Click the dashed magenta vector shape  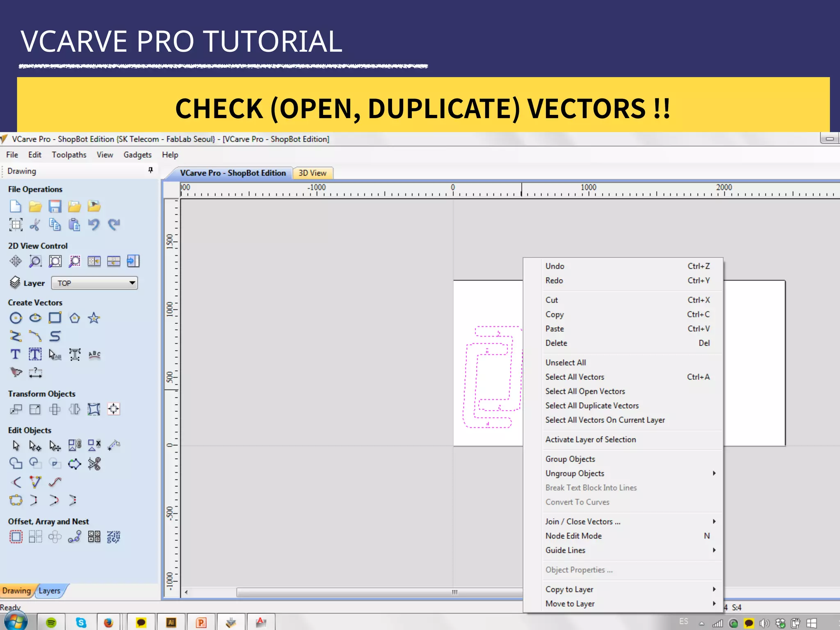coord(492,377)
